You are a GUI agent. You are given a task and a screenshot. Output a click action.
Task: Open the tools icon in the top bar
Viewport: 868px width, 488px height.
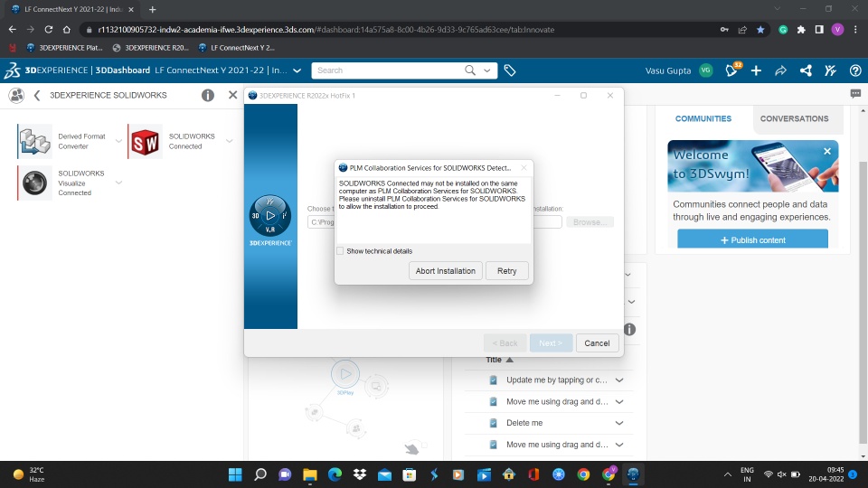(830, 70)
